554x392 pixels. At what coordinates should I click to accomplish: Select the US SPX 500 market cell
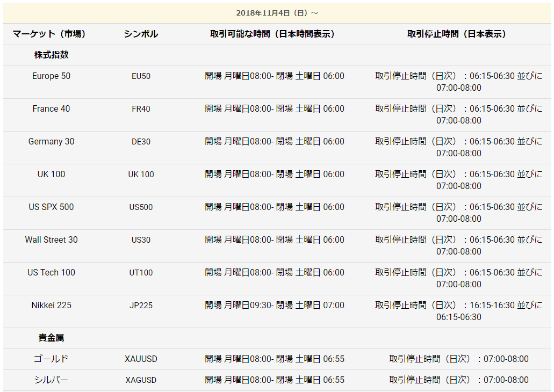pos(51,207)
